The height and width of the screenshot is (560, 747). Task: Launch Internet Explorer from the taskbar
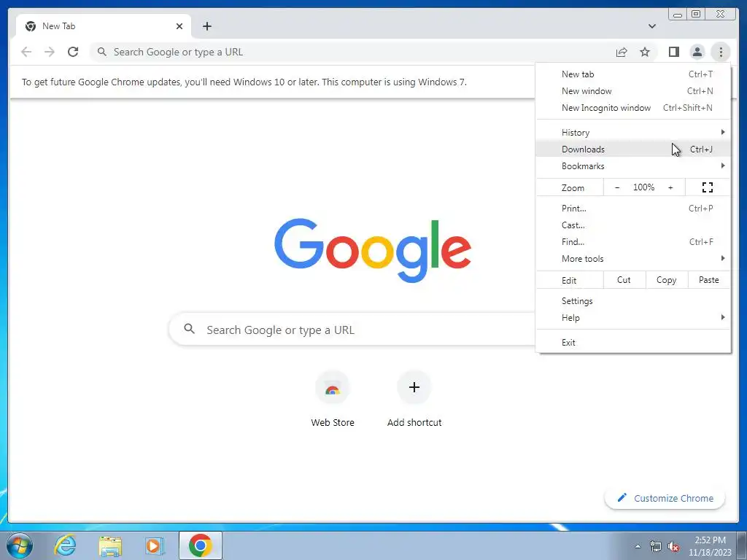[x=65, y=545]
